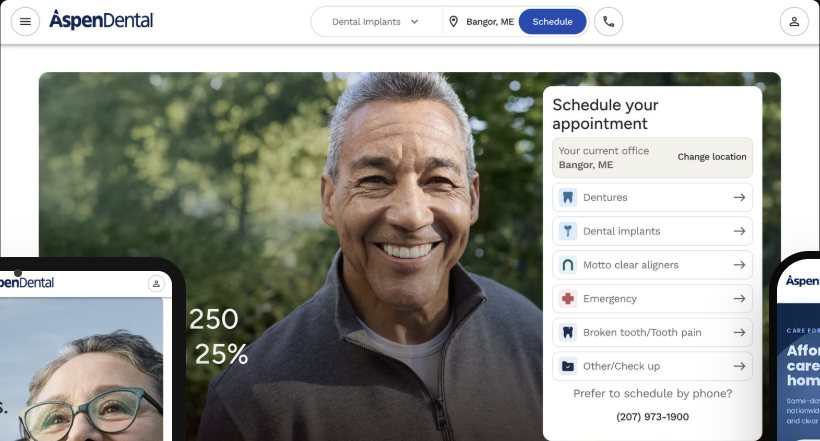This screenshot has width=820, height=441.
Task: Click the 250 text on hero image
Action: click(x=213, y=319)
